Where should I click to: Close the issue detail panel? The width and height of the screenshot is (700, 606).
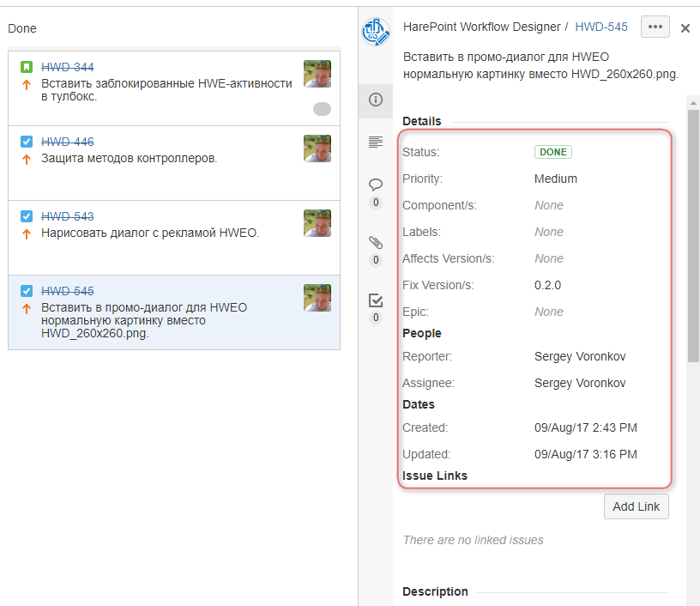pyautogui.click(x=685, y=28)
